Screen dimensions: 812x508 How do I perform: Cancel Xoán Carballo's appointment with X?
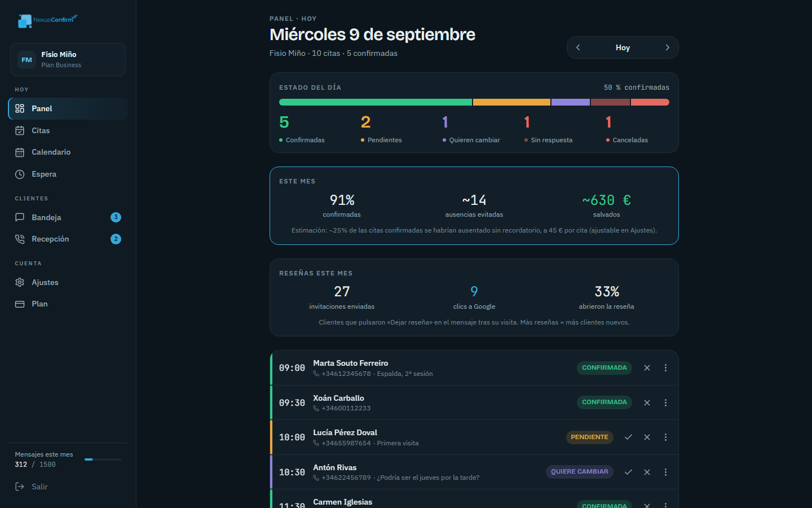(647, 402)
